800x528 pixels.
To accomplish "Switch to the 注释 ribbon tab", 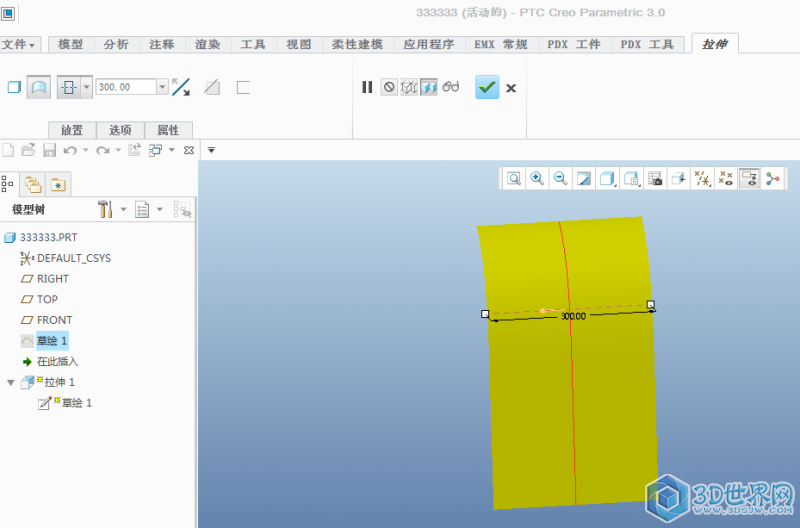I will tap(162, 44).
